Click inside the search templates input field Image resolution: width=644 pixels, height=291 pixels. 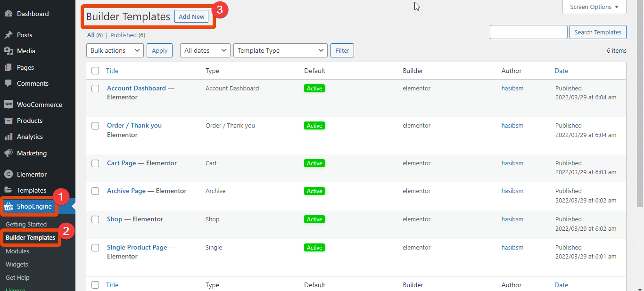tap(528, 32)
